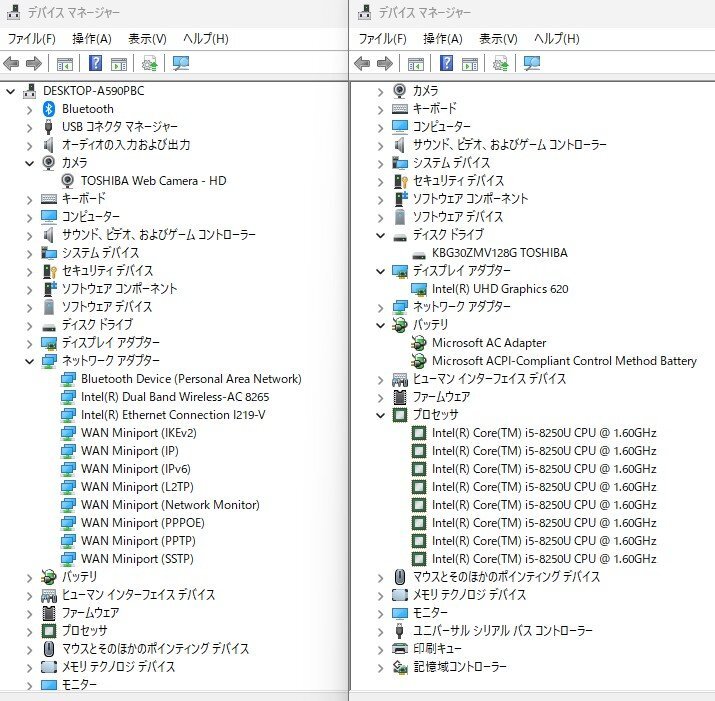The width and height of the screenshot is (715, 701).
Task: Expand プロセッサ category in left window
Action: point(30,632)
